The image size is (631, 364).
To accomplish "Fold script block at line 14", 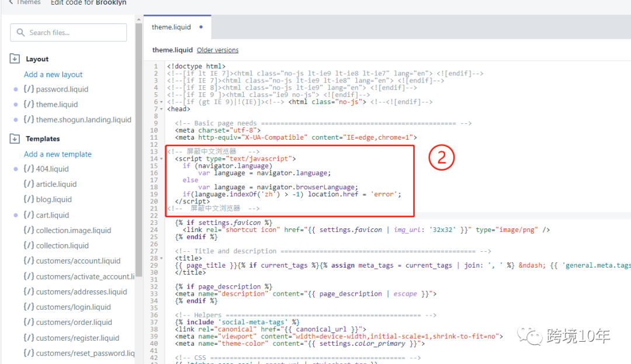I will tap(162, 159).
